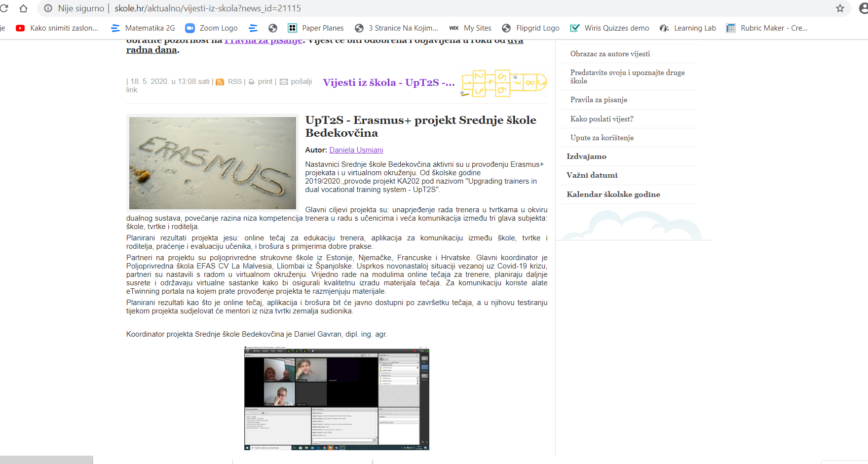The height and width of the screenshot is (464, 868).
Task: Open the 'radna dana' underlined link
Action: [151, 50]
